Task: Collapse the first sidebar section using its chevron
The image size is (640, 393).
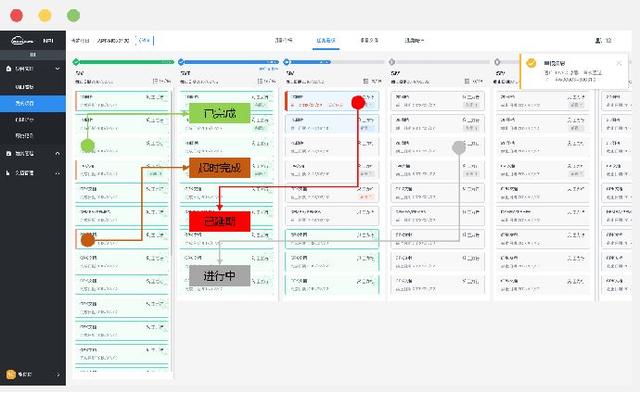Action: click(58, 69)
